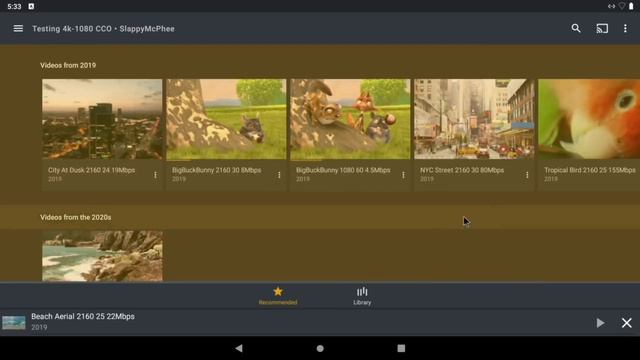Click 'Tropical Bird 2160 25 155Mbps' title
Image resolution: width=640 pixels, height=360 pixels.
(x=590, y=170)
